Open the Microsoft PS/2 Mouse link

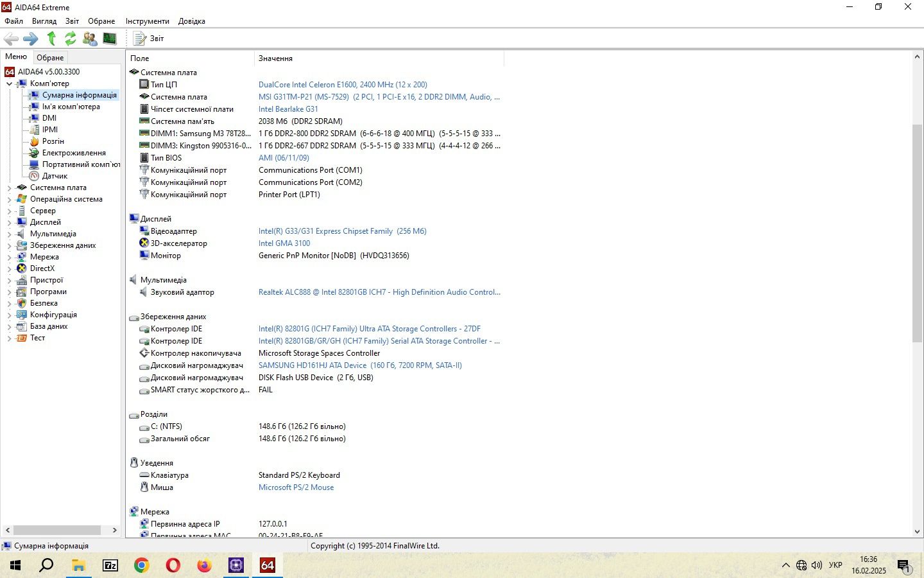coord(296,487)
